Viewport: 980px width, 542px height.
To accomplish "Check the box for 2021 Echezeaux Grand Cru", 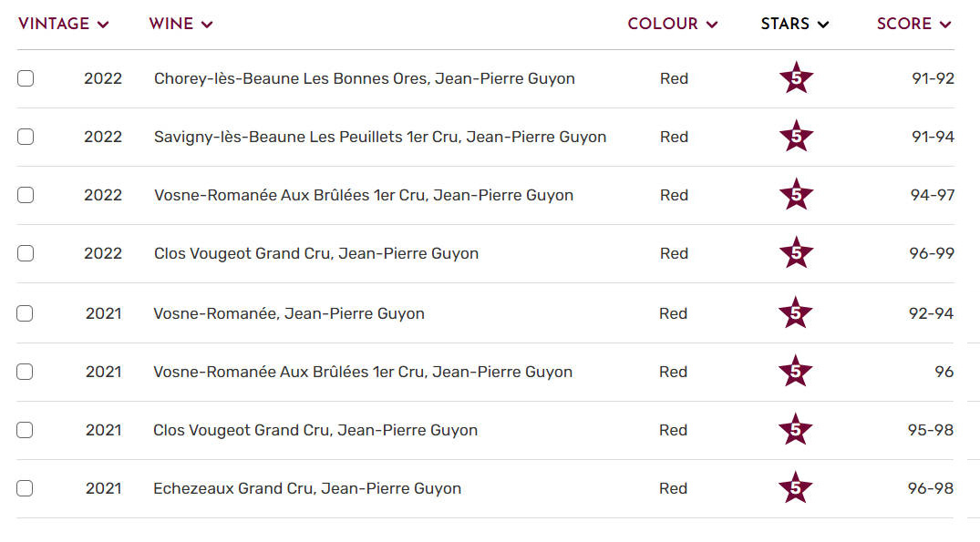I will (25, 488).
